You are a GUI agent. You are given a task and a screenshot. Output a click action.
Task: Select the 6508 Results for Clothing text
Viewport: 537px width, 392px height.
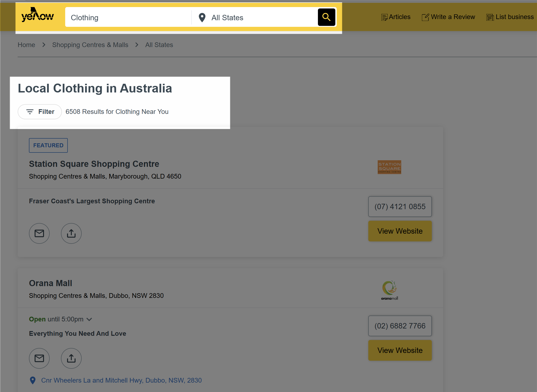[x=117, y=112]
